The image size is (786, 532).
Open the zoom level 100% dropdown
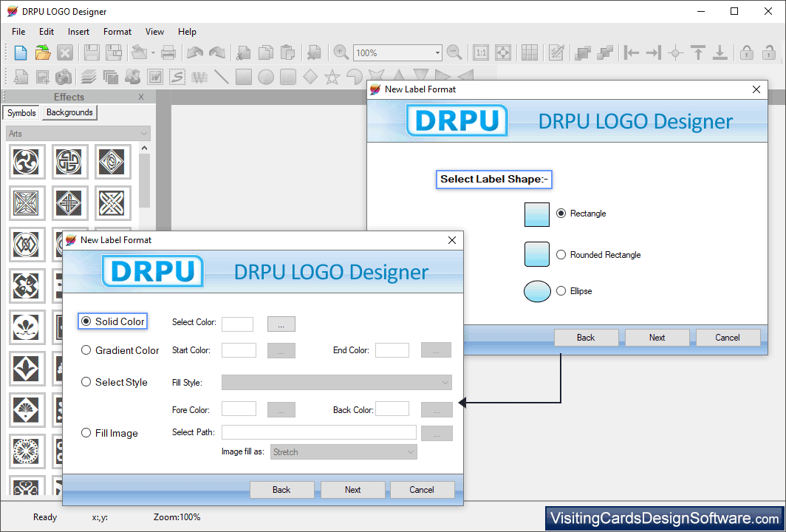point(437,52)
